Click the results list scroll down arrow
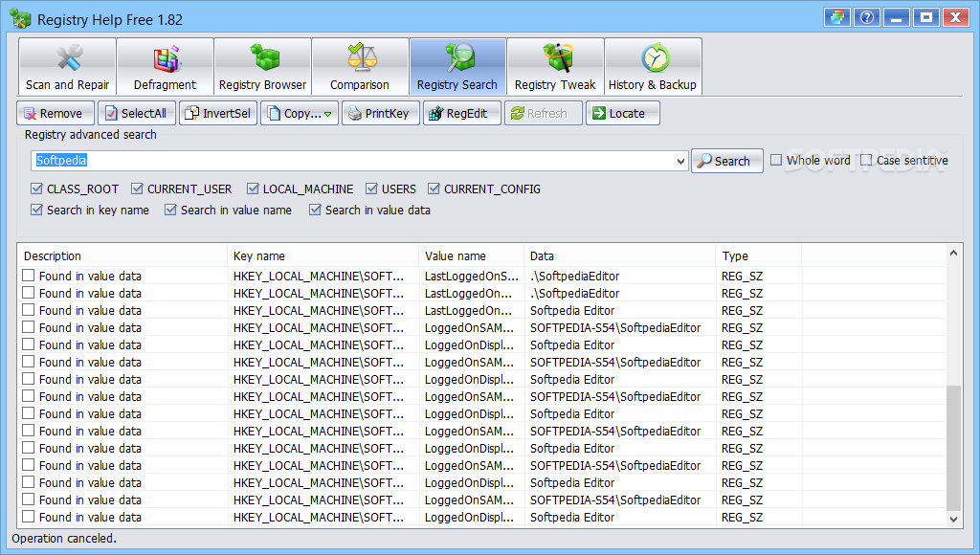Viewport: 980px width, 555px height. [x=954, y=519]
